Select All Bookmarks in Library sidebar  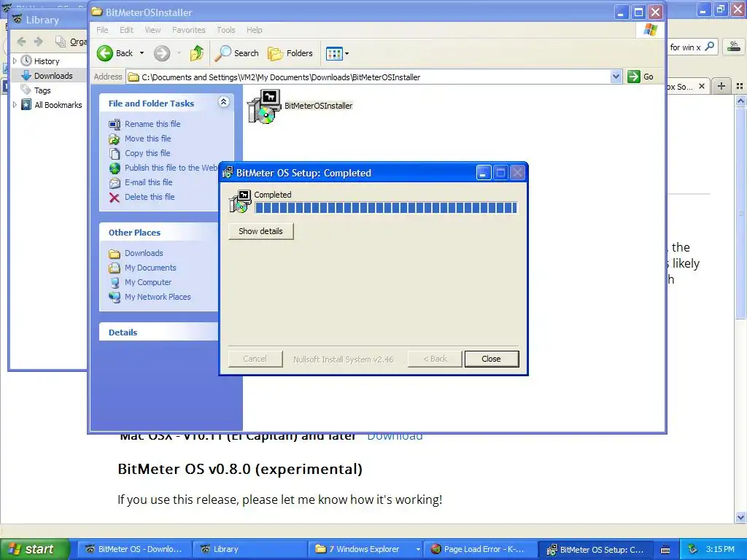coord(58,105)
